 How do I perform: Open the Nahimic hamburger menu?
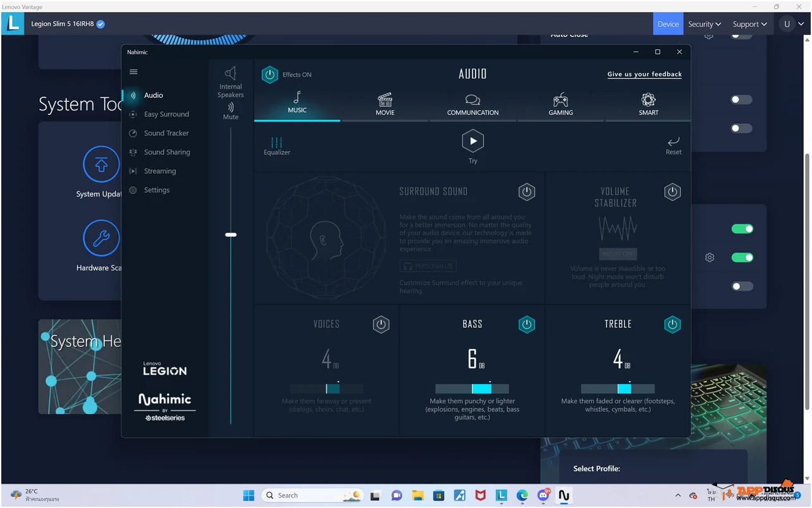point(133,72)
